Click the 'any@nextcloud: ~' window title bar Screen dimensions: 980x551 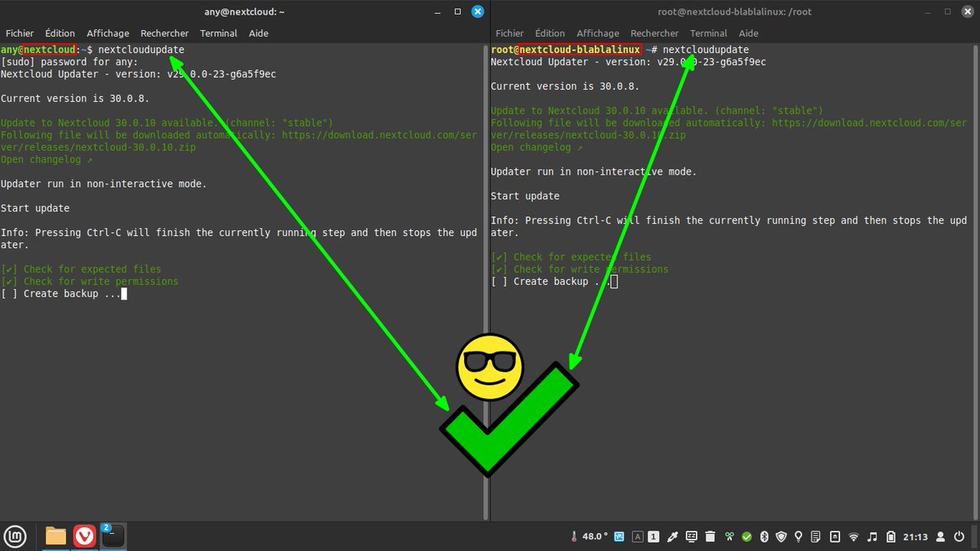pyautogui.click(x=243, y=11)
